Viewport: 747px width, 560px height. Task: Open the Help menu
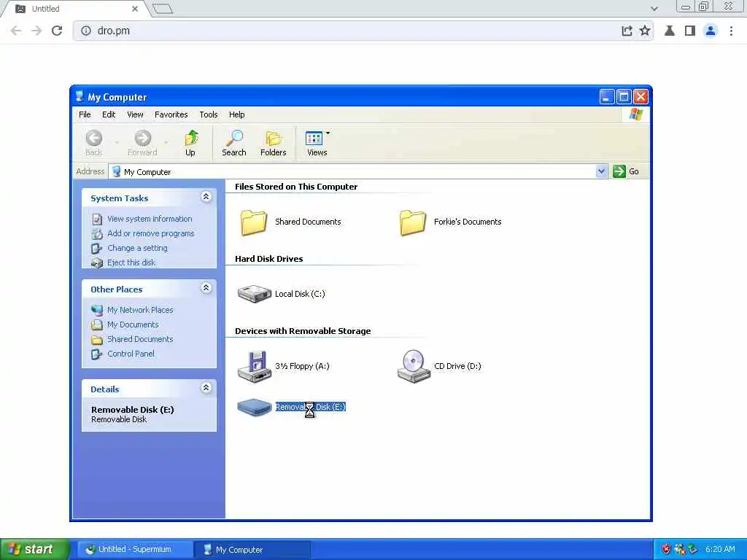tap(237, 114)
